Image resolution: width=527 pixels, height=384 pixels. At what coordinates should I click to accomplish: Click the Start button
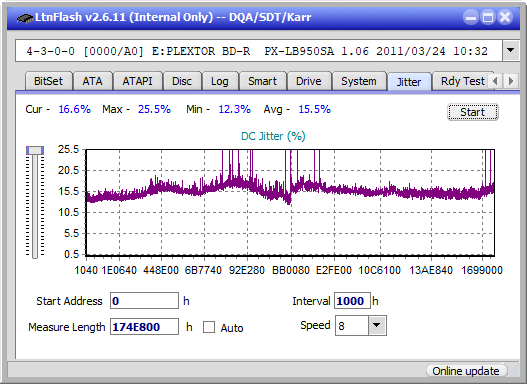click(473, 112)
